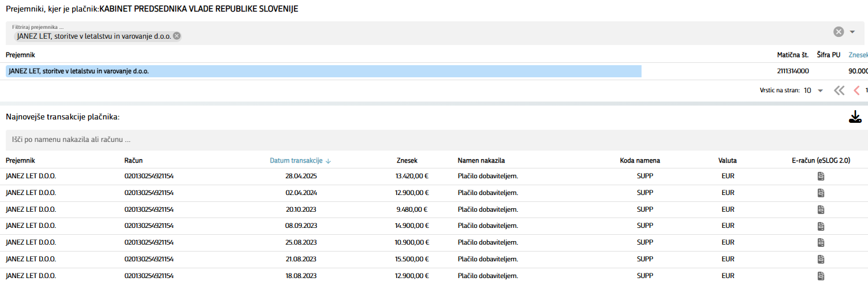868x285 pixels.
Task: Open e-invoice for 28.04.2025 transaction
Action: (x=821, y=177)
